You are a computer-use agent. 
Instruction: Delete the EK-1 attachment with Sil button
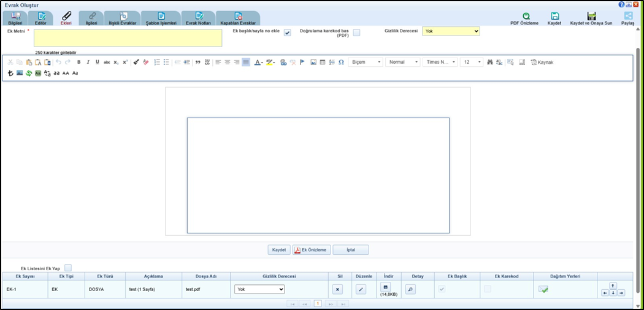(337, 289)
